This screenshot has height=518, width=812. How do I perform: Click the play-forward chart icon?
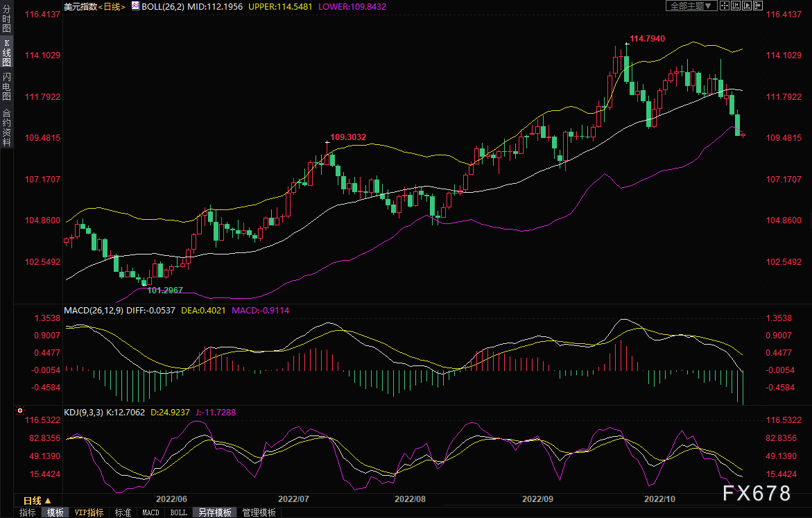(x=747, y=6)
